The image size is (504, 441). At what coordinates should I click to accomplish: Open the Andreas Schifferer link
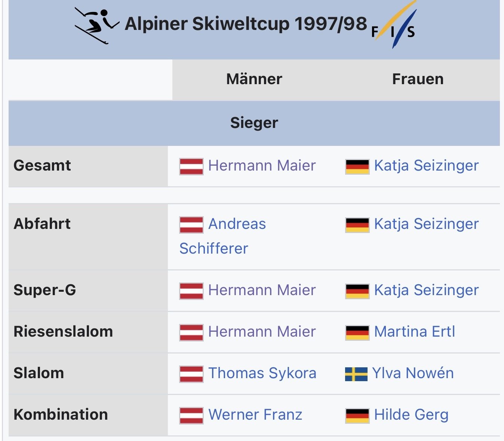(x=237, y=224)
